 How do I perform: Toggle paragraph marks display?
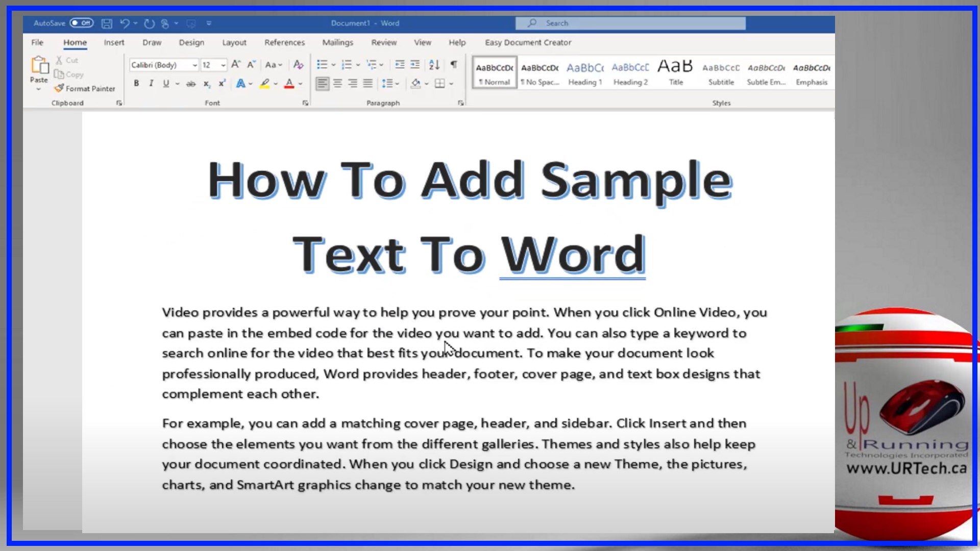coord(454,64)
